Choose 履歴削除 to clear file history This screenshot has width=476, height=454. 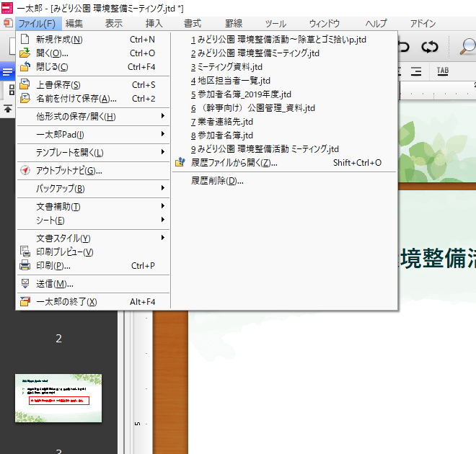pyautogui.click(x=217, y=181)
